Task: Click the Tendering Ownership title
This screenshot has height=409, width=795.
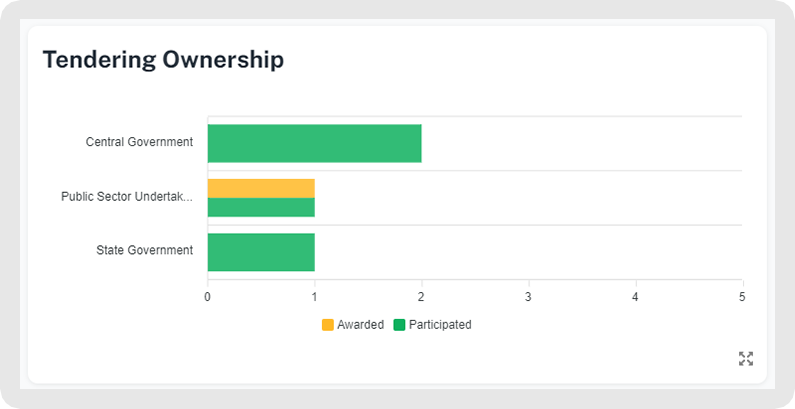Action: point(163,60)
